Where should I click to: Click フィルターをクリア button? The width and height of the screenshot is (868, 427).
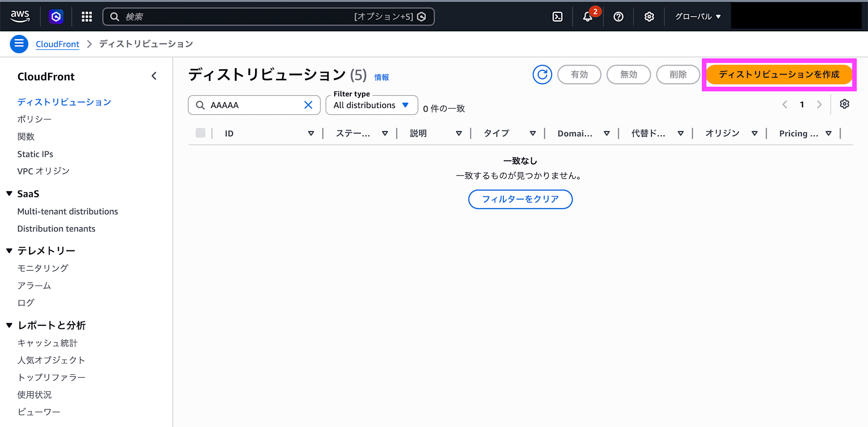[520, 199]
